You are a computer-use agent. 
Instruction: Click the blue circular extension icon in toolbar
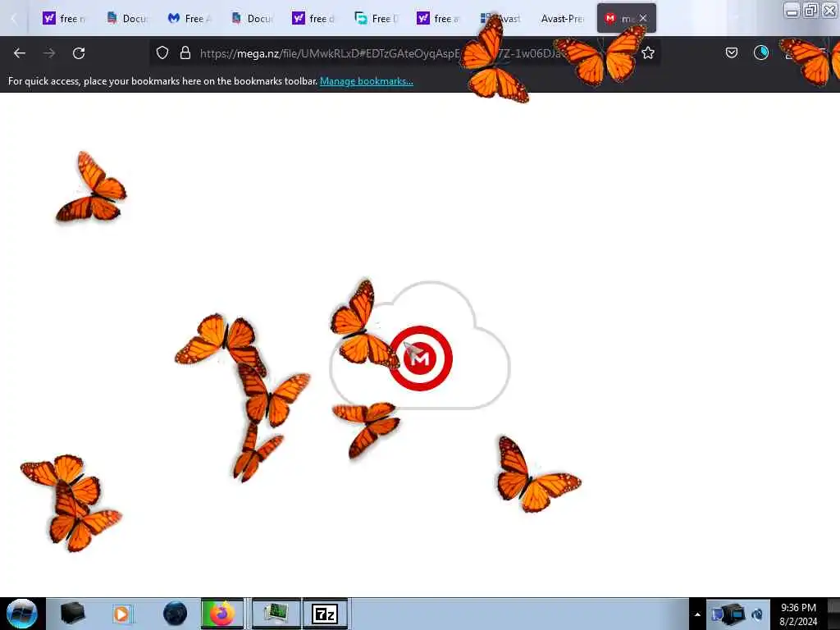point(760,52)
